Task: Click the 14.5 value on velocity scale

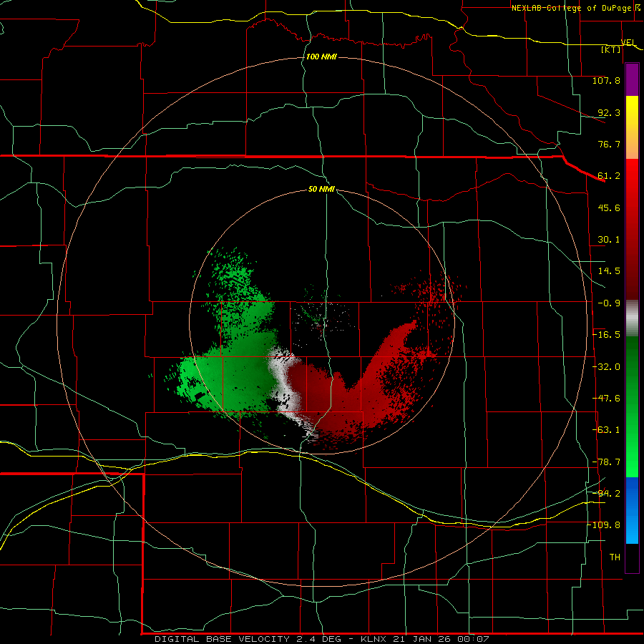Action: coord(609,271)
